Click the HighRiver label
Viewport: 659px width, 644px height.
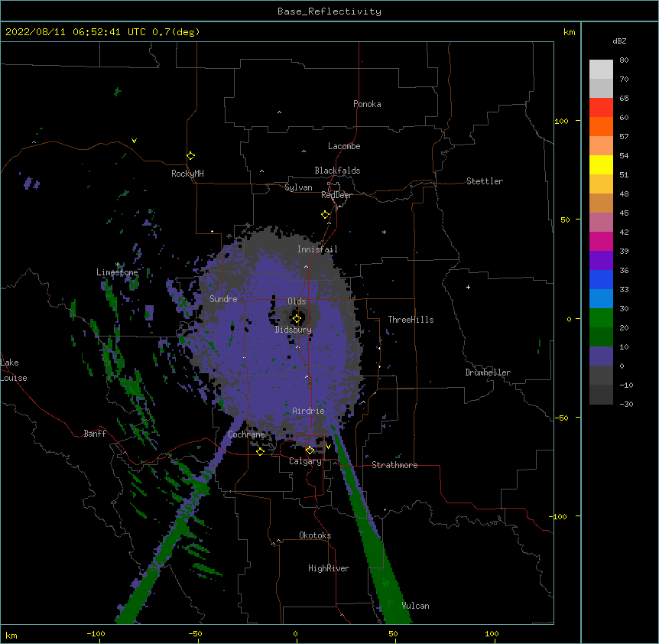point(329,568)
